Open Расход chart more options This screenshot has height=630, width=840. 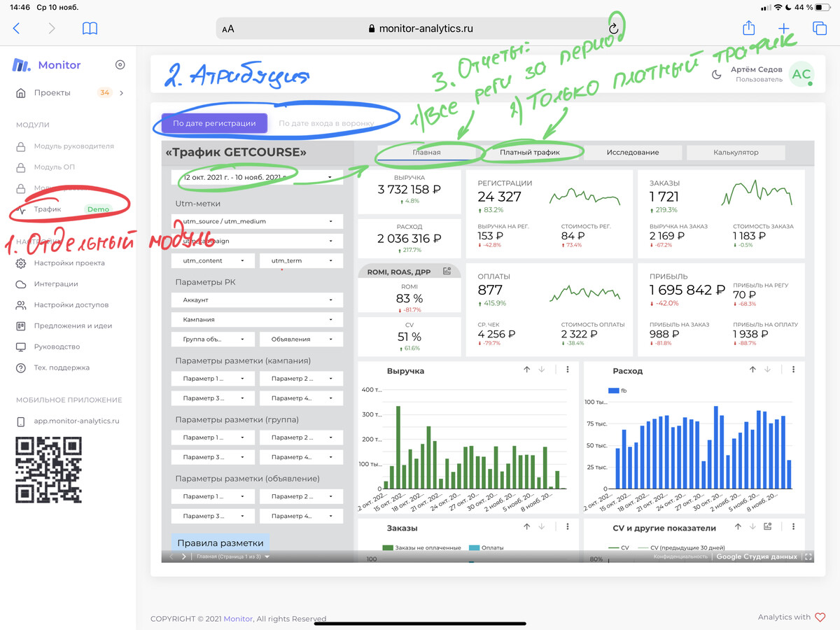[x=794, y=370]
